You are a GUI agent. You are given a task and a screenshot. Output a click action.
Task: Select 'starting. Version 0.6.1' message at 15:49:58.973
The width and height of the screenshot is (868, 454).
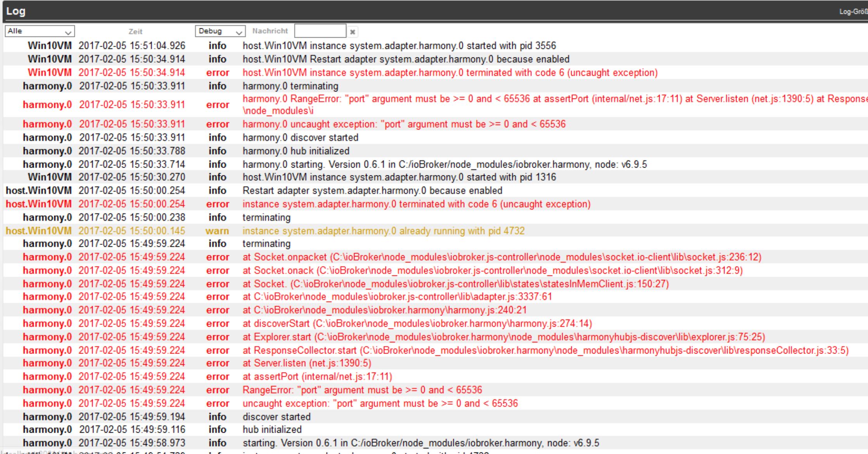point(421,443)
